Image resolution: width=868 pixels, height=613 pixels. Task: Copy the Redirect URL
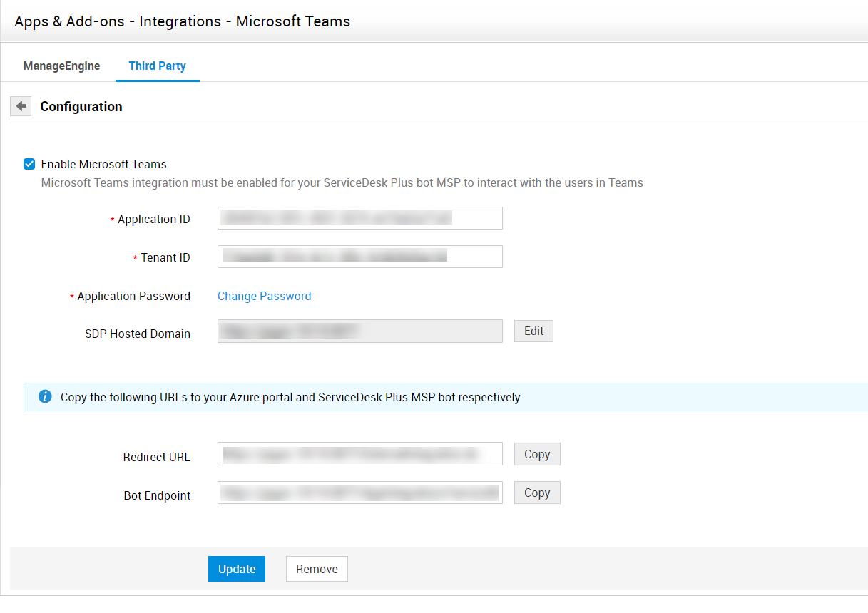click(x=536, y=454)
